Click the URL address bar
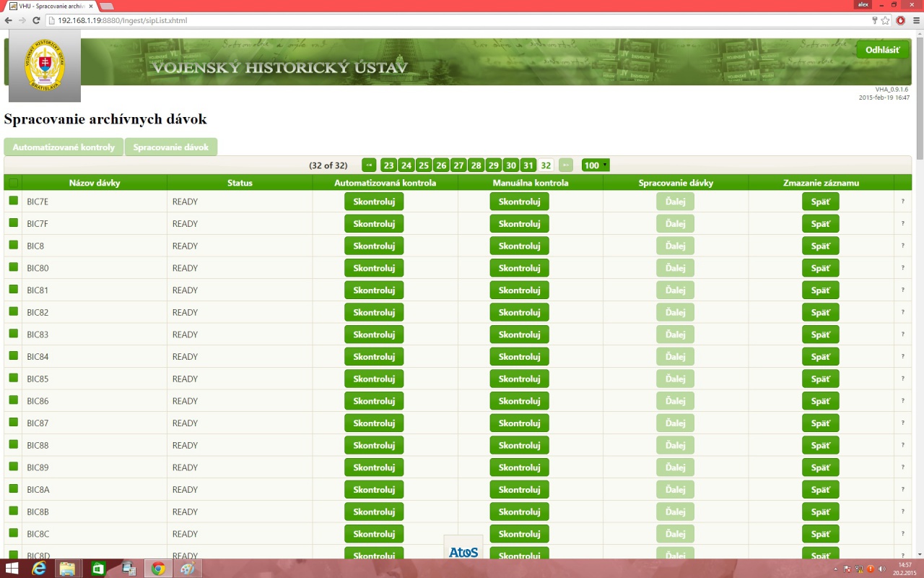This screenshot has height=578, width=924. click(433, 20)
